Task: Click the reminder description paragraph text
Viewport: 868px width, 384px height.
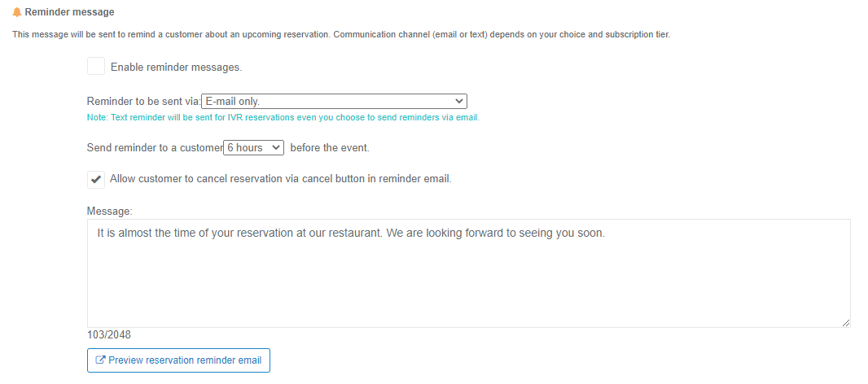Action: click(341, 34)
